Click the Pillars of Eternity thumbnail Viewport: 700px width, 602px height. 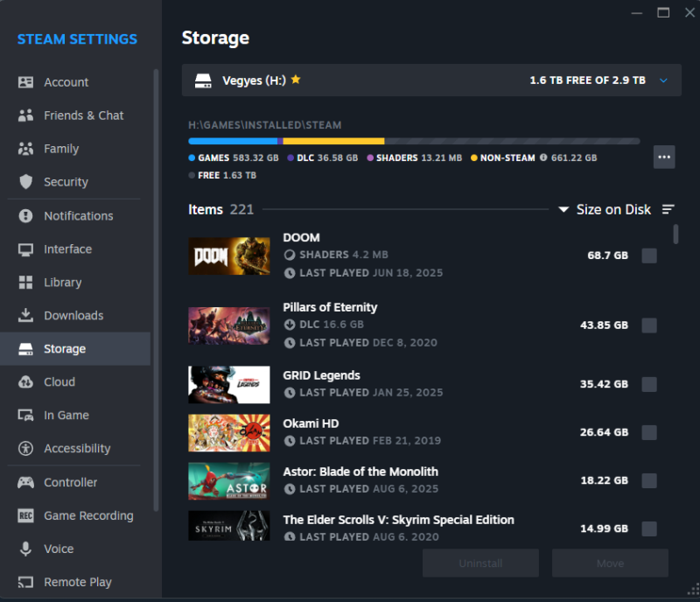(x=229, y=325)
